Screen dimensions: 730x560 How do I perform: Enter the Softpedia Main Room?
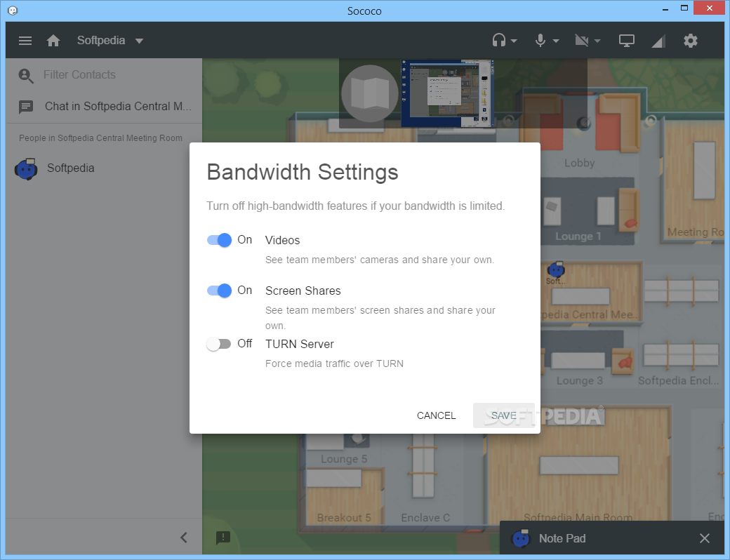[578, 516]
